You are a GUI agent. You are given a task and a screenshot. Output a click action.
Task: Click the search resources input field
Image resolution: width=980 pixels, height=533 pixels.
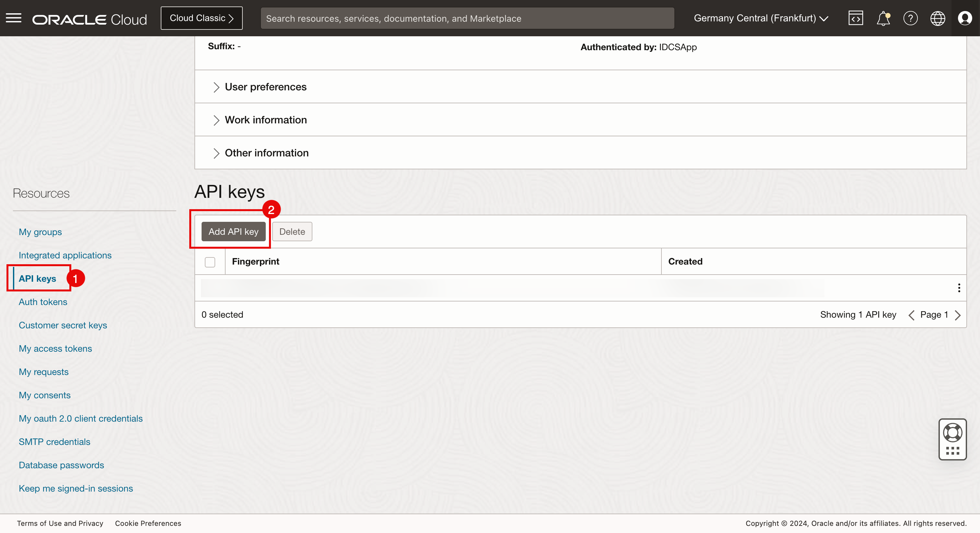point(467,18)
